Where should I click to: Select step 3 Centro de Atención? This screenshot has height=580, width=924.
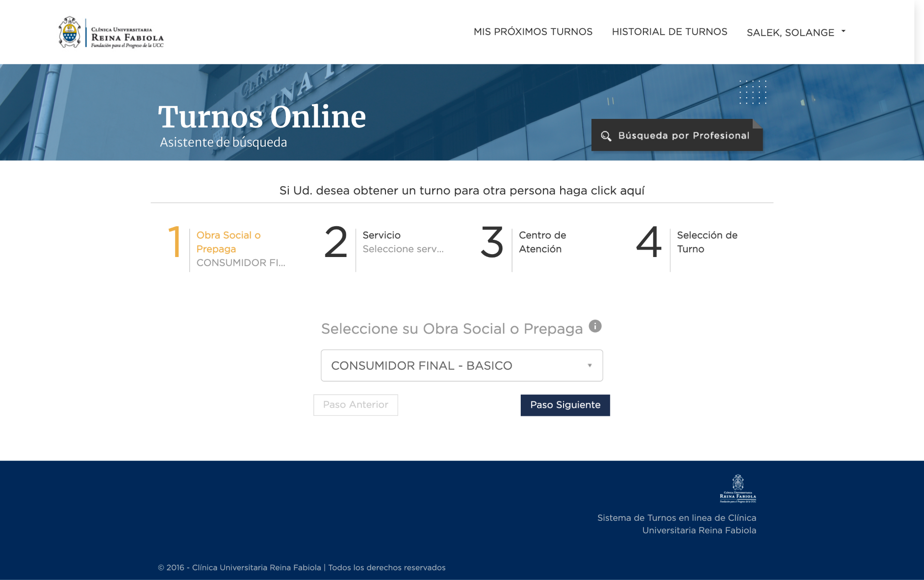[525, 248]
